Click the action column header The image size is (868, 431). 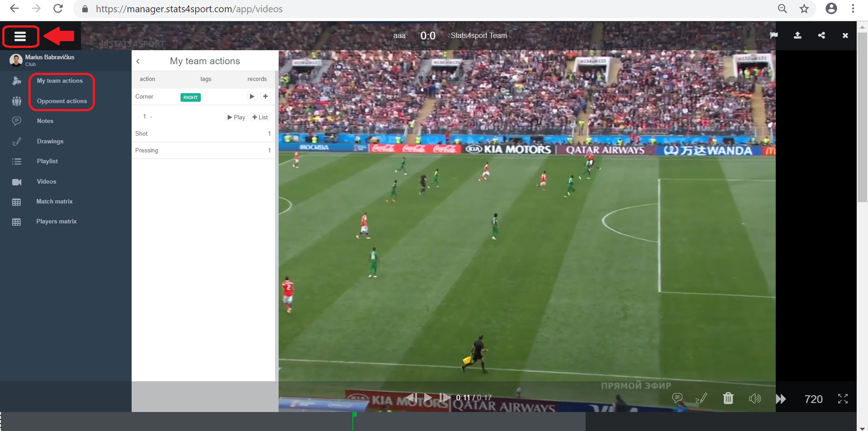point(147,79)
